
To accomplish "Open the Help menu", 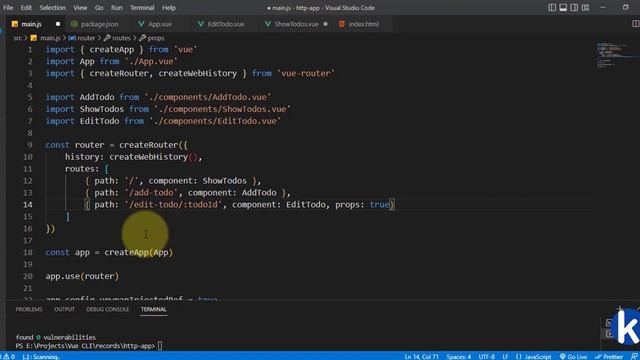I will click(x=169, y=8).
